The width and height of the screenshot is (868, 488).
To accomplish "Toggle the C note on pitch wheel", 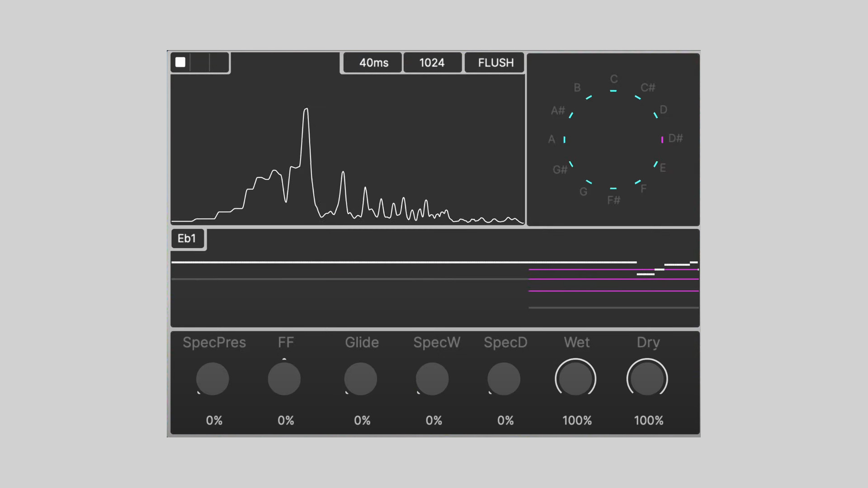I will tap(613, 91).
